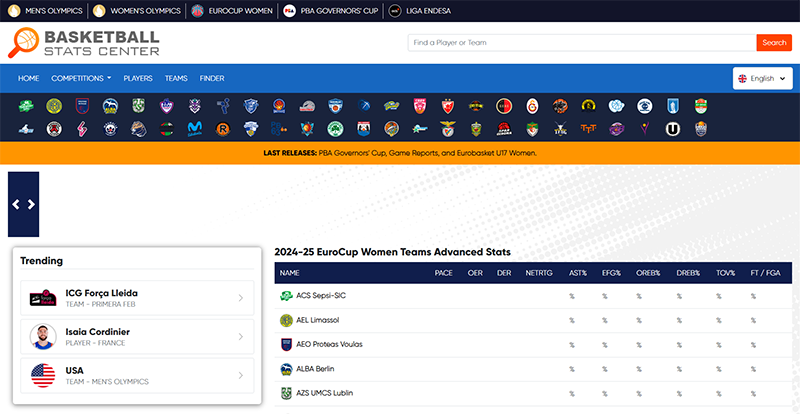This screenshot has width=800, height=414.
Task: Sort table by TOV% column
Action: point(725,273)
